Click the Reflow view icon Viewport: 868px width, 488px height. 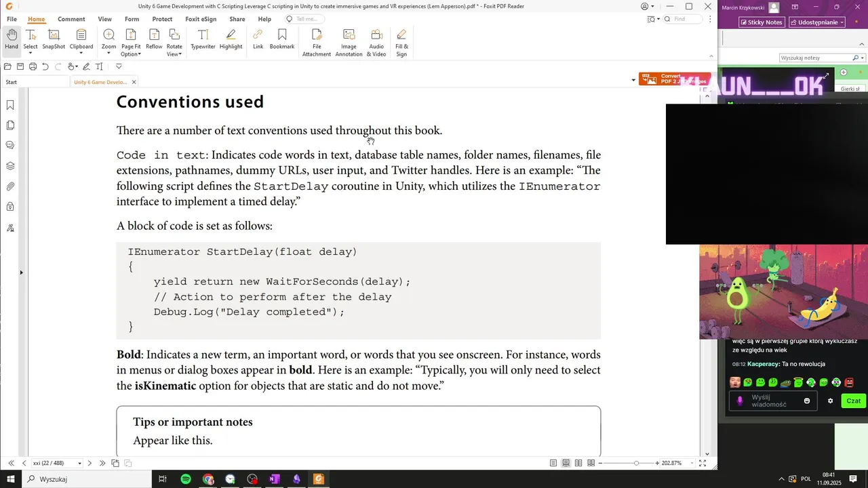point(154,39)
